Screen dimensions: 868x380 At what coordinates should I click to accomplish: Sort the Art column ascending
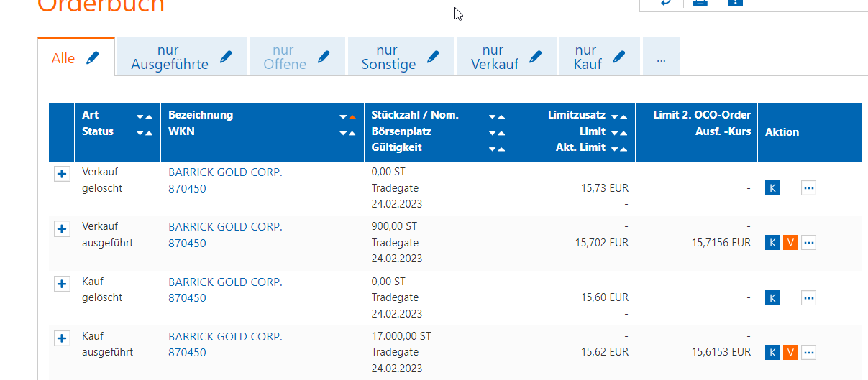[148, 116]
